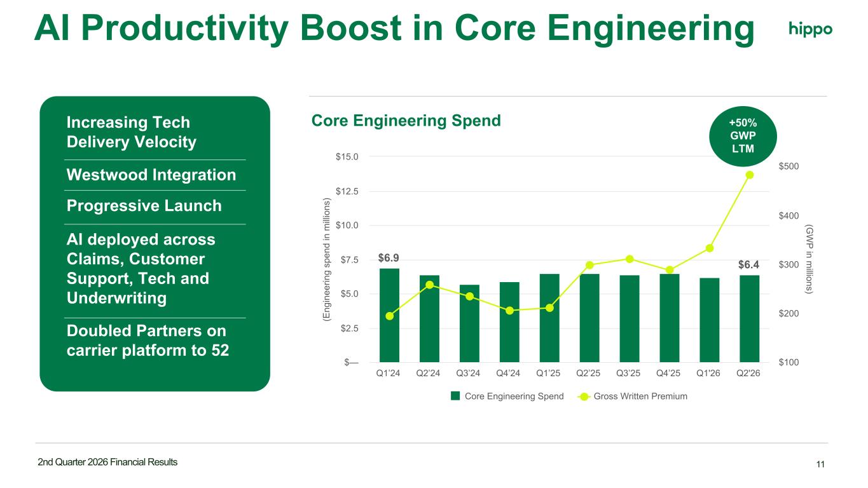Select the Q2'26 x-axis label
The width and height of the screenshot is (868, 488).
click(x=750, y=373)
